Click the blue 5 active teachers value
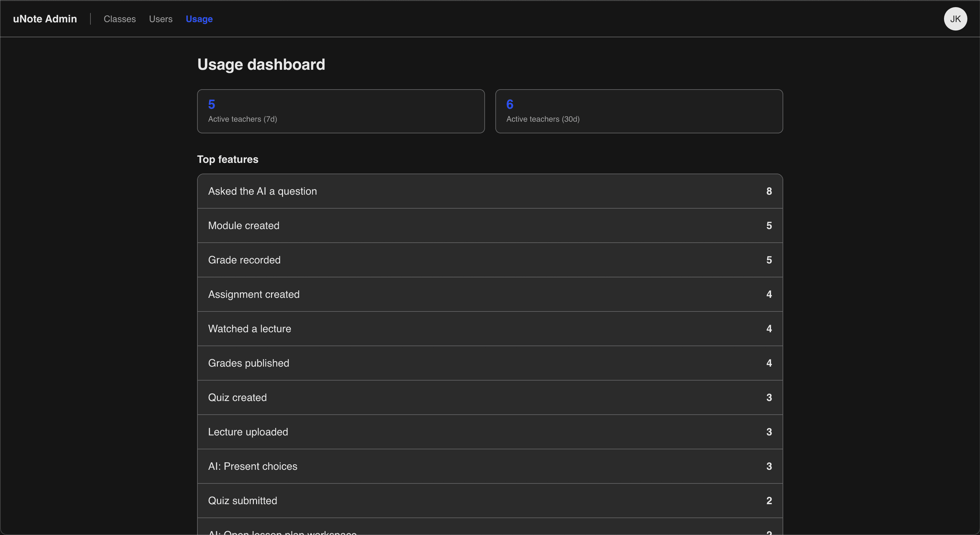980x535 pixels. pyautogui.click(x=211, y=104)
